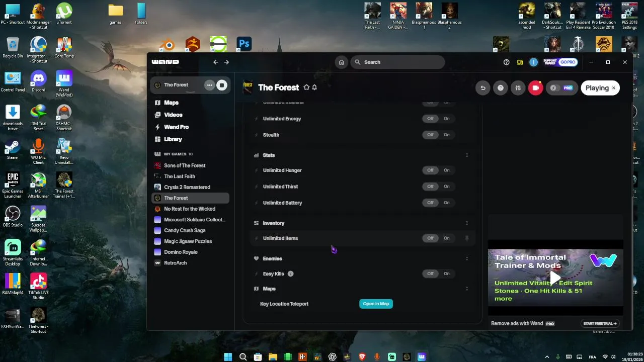Click the Easy Kills info icon
The image size is (644, 362).
(x=290, y=274)
